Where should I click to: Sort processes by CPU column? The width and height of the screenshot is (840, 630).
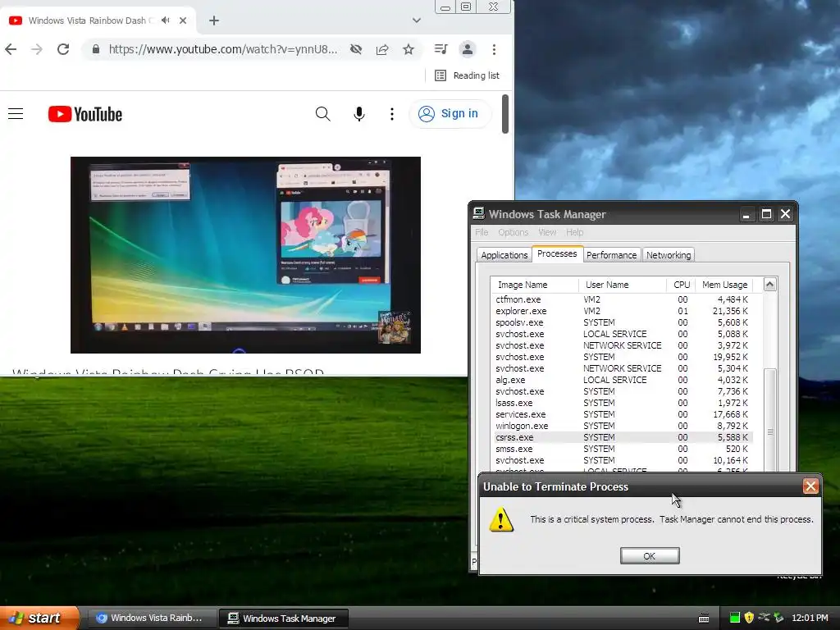(681, 285)
